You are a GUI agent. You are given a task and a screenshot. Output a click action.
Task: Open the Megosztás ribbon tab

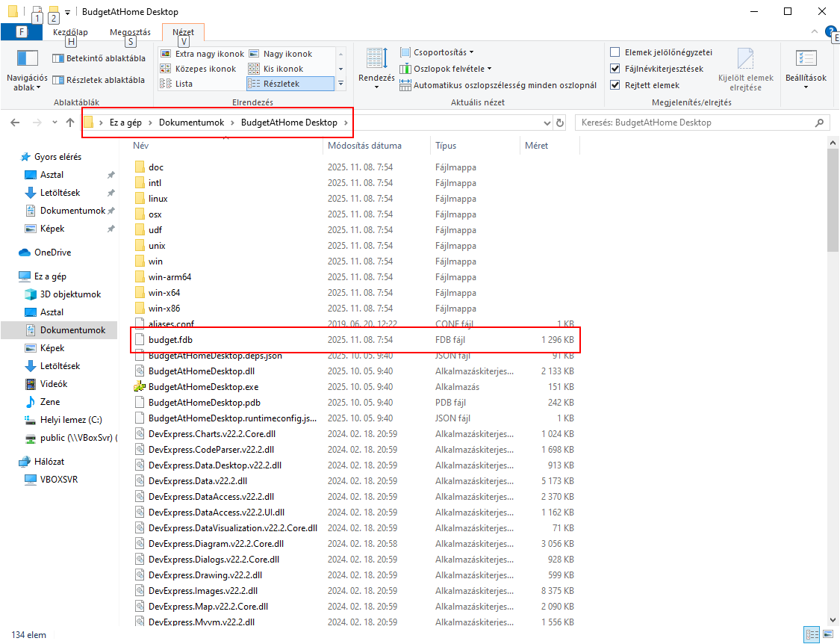(x=130, y=32)
